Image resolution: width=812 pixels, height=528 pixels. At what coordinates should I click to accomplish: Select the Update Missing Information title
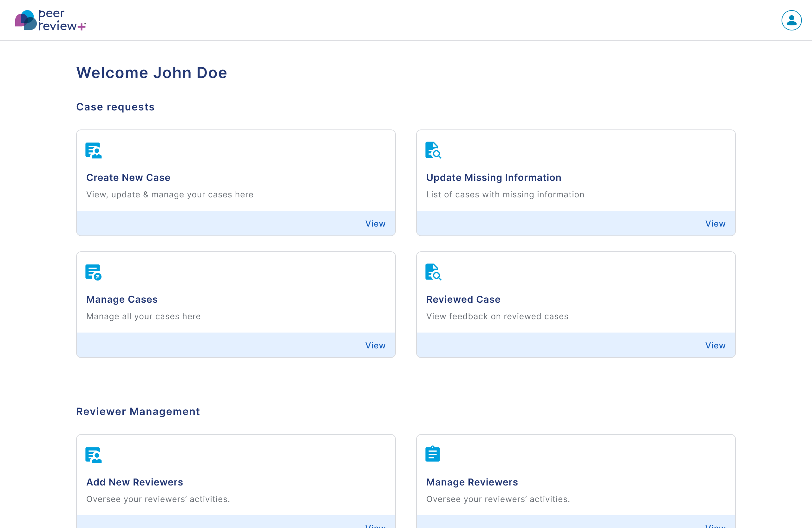(493, 177)
